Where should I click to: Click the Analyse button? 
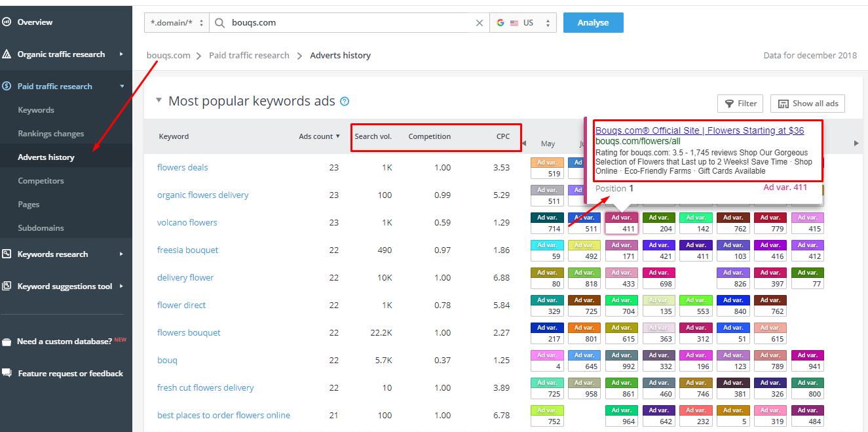click(594, 23)
